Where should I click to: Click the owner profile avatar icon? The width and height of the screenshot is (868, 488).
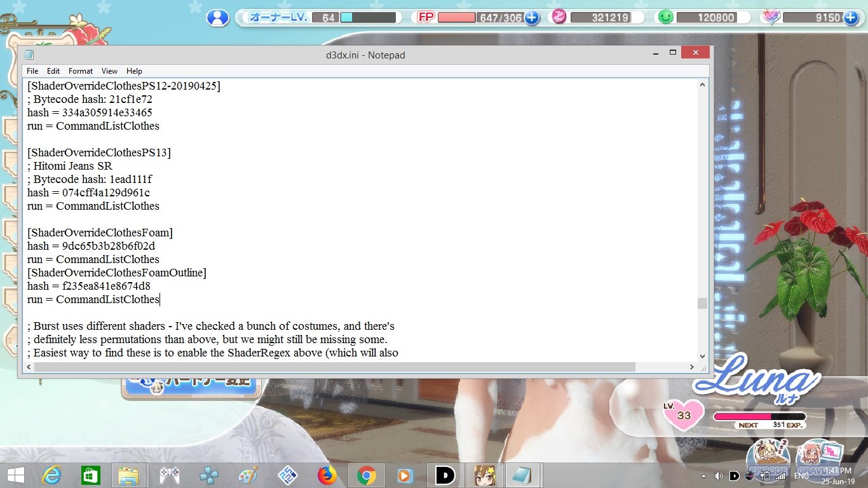point(218,17)
